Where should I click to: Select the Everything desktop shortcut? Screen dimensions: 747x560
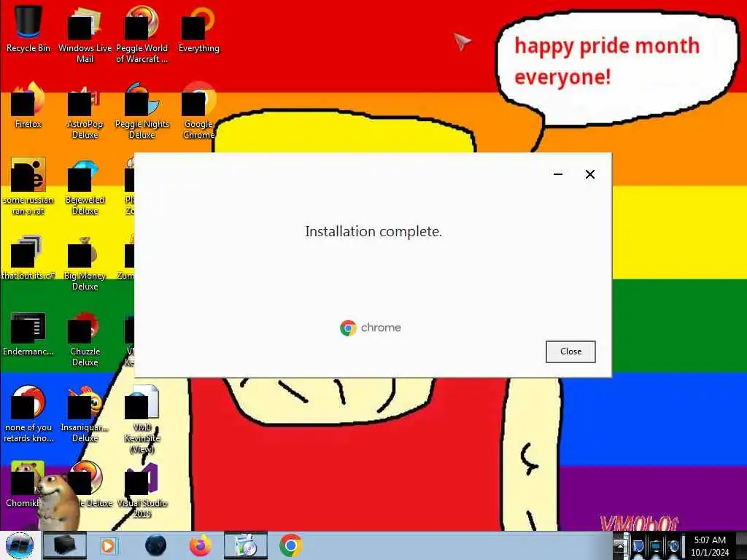[198, 28]
